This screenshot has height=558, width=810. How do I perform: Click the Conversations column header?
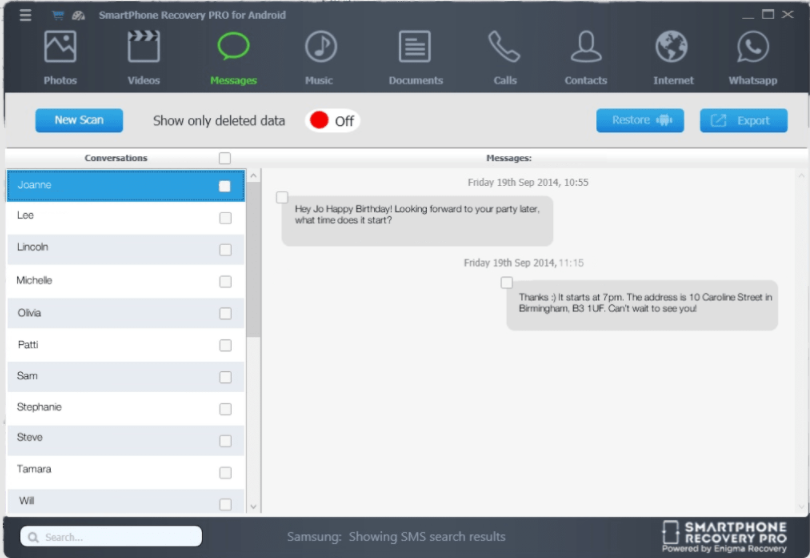pos(116,158)
